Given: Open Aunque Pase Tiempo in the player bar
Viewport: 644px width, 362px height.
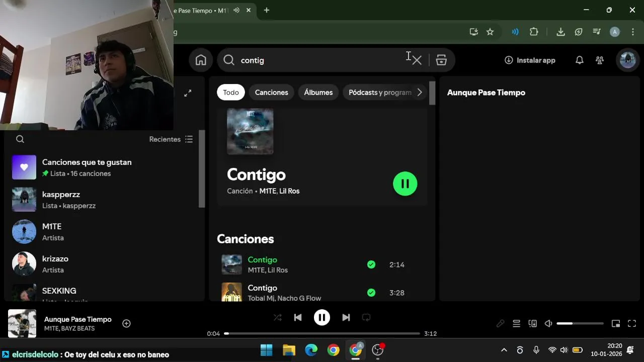Looking at the screenshot, I should point(78,319).
